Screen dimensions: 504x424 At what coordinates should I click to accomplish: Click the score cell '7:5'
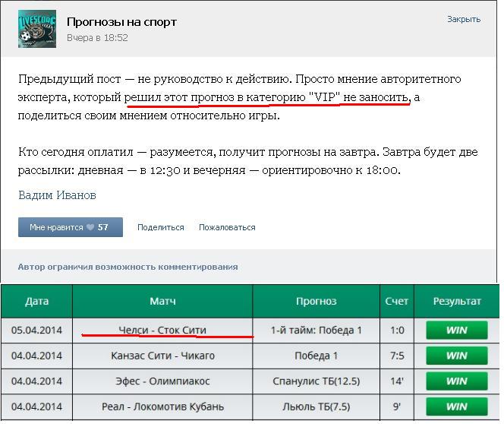pos(397,356)
